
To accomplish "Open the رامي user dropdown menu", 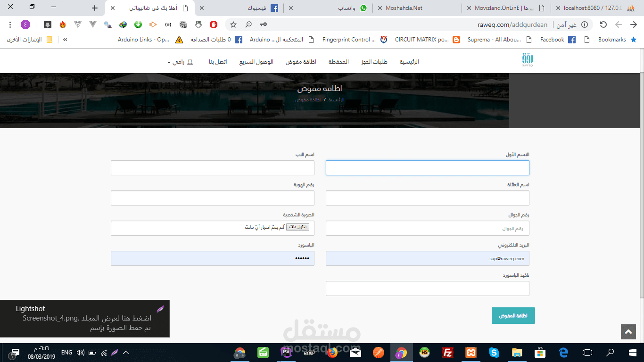I will coord(180,62).
